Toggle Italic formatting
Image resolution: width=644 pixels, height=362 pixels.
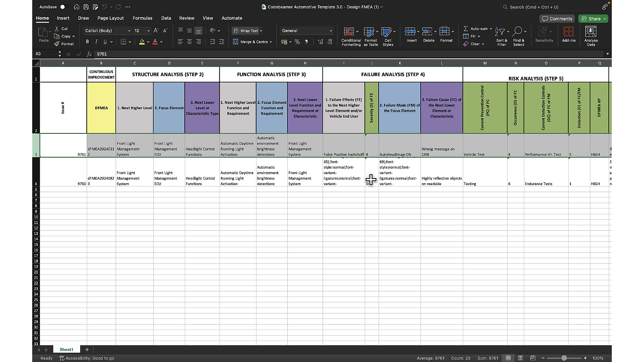(x=96, y=42)
